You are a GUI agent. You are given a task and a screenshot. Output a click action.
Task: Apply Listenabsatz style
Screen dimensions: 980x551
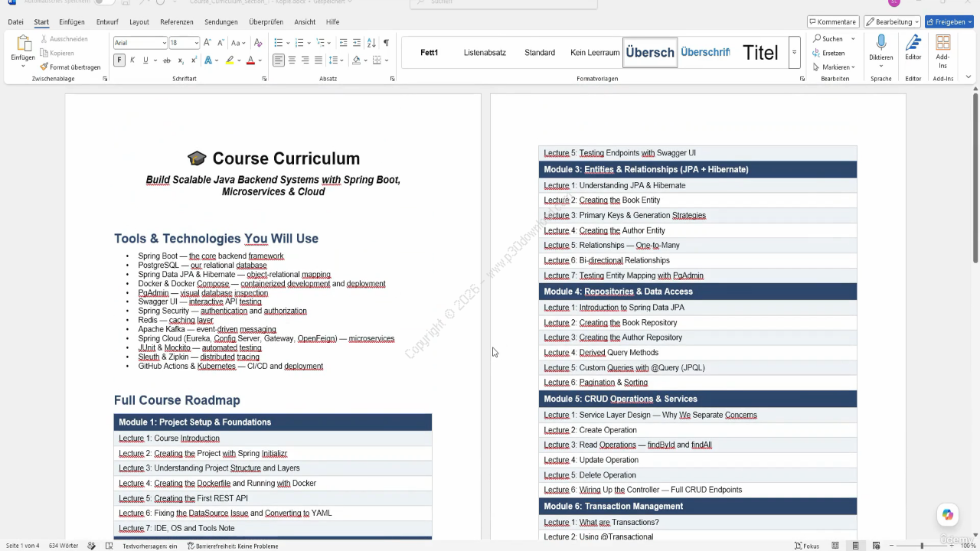(485, 53)
